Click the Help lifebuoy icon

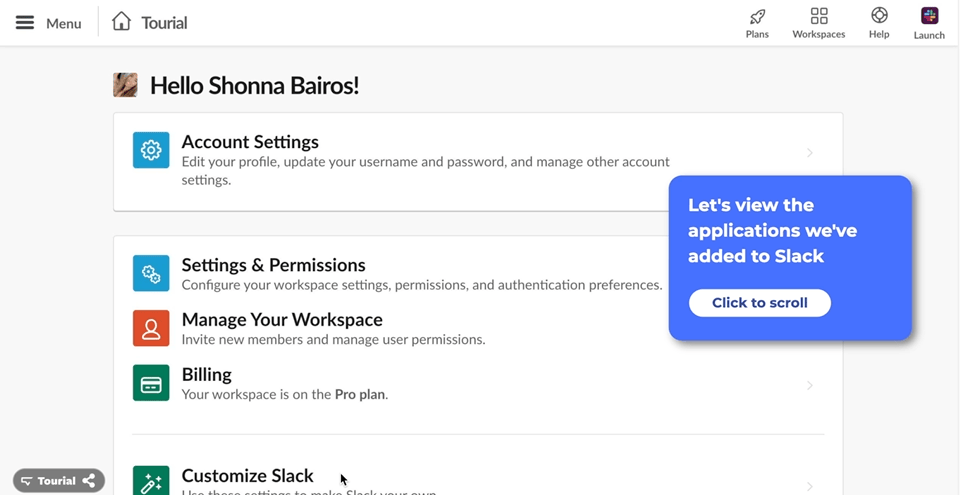pyautogui.click(x=879, y=16)
